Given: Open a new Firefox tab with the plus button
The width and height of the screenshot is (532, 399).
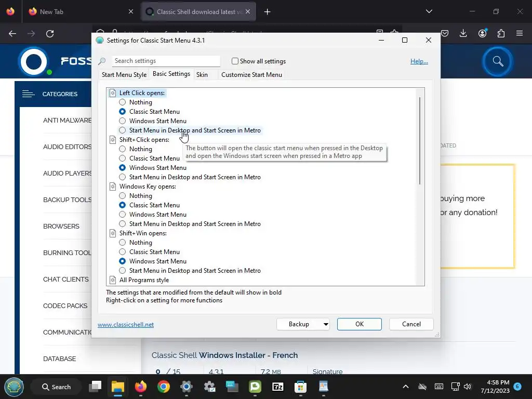Looking at the screenshot, I should point(268,12).
